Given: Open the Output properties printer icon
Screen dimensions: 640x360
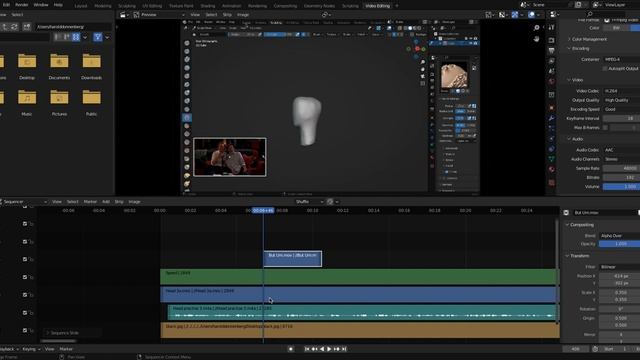Looking at the screenshot, I should [x=551, y=51].
